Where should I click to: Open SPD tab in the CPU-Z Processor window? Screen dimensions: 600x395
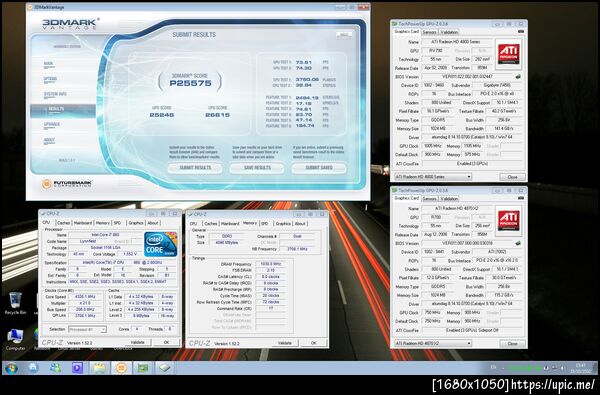tap(117, 223)
